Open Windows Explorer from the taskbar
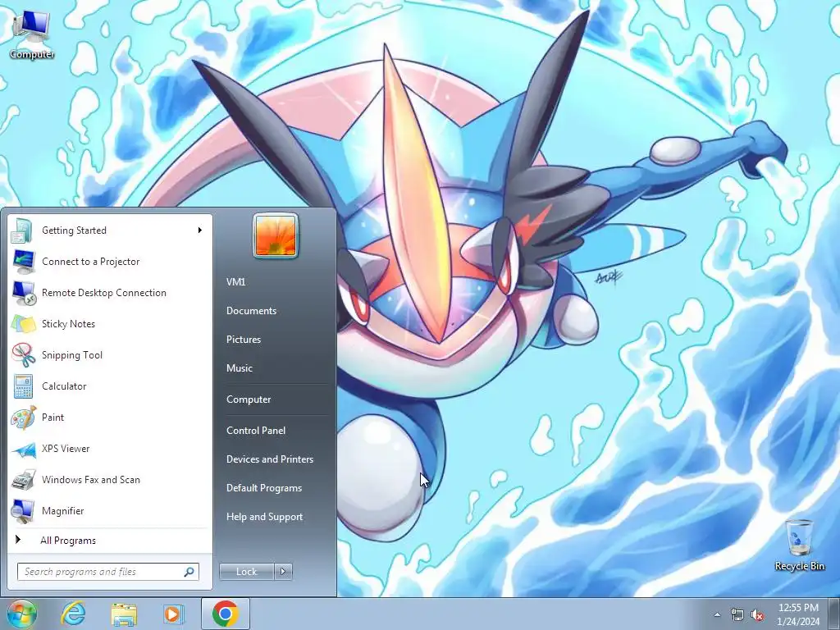This screenshot has width=840, height=630. [124, 614]
